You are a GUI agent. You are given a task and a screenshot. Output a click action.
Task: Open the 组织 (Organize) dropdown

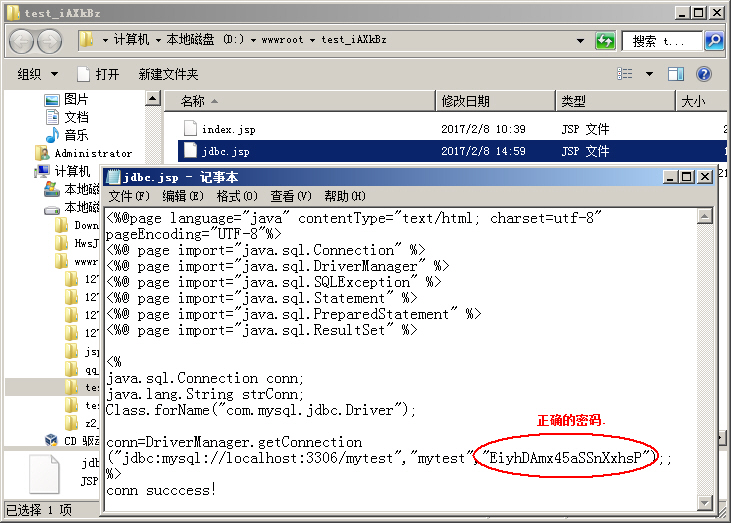[38, 74]
